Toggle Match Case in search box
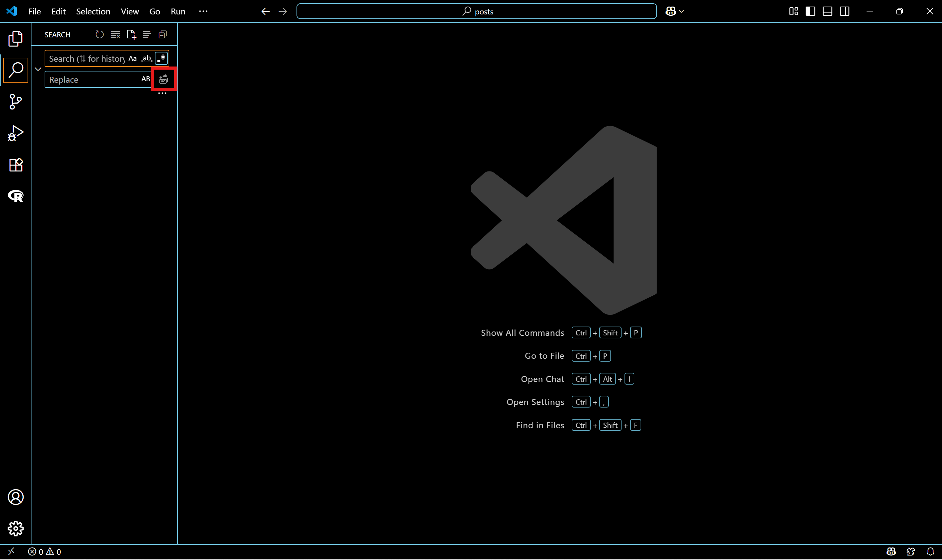This screenshot has width=942, height=560. pos(133,58)
